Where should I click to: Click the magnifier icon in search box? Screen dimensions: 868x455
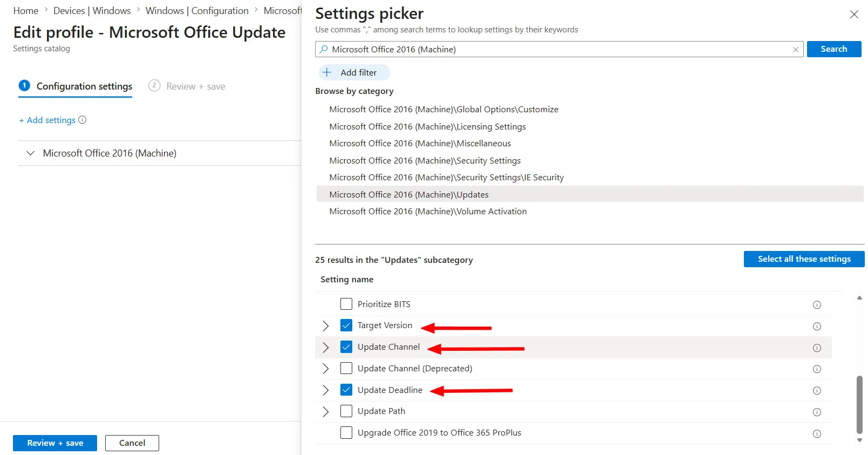pos(324,49)
